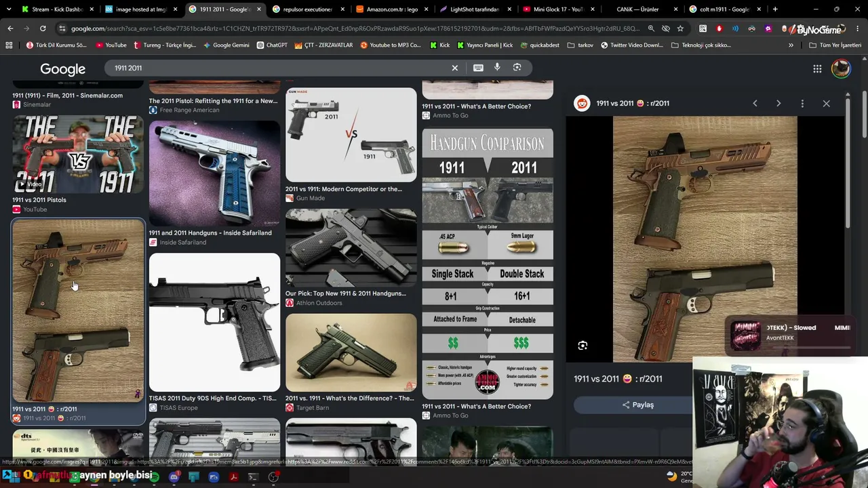Open the YouTube bookmark
The image size is (868, 488).
(111, 45)
